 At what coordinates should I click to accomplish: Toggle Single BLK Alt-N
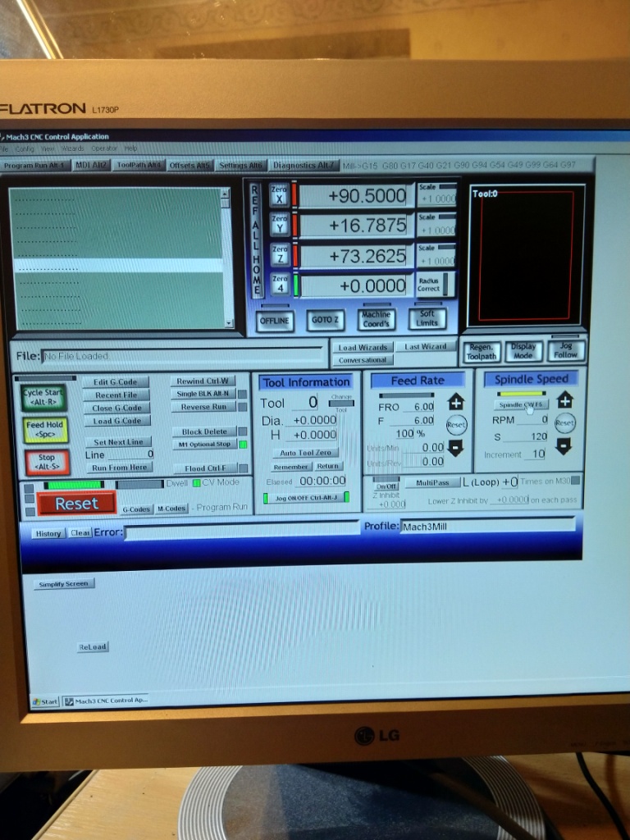tap(203, 394)
